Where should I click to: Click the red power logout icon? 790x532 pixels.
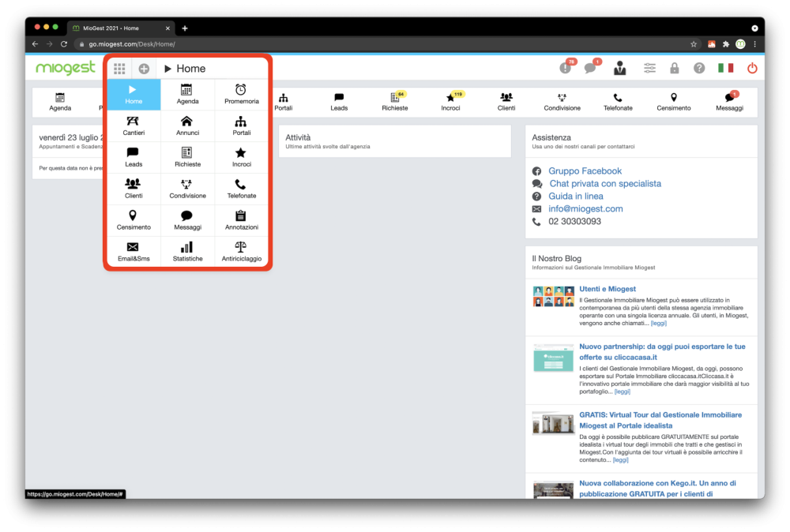pyautogui.click(x=752, y=68)
